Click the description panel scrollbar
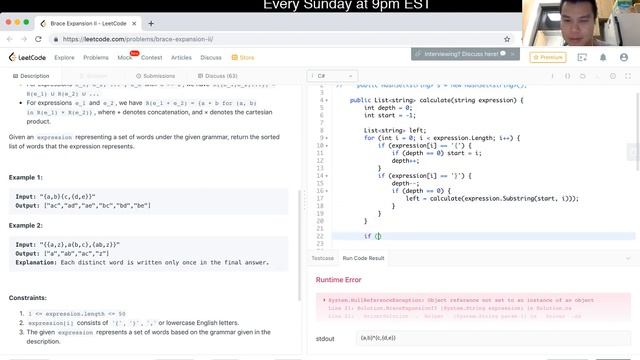 pos(300,245)
